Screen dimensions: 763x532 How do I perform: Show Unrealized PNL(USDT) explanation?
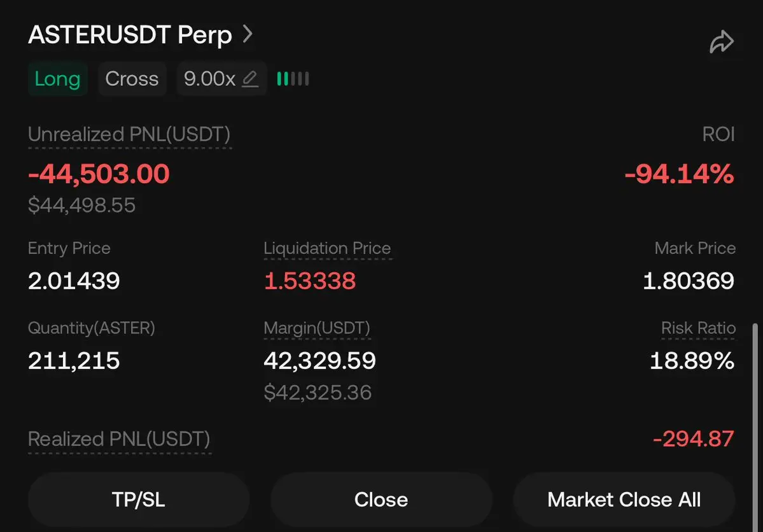(129, 134)
